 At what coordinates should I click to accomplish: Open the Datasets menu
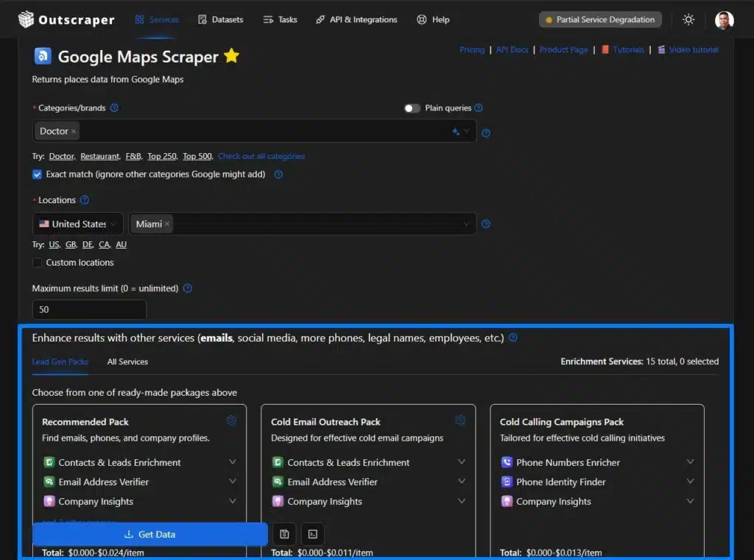coord(221,20)
